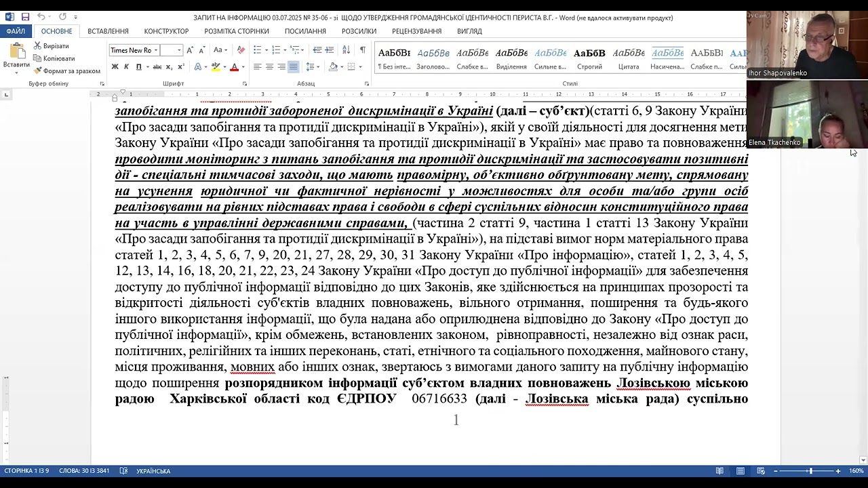The width and height of the screenshot is (868, 488).
Task: Apply style Виділення
Action: click(x=511, y=59)
